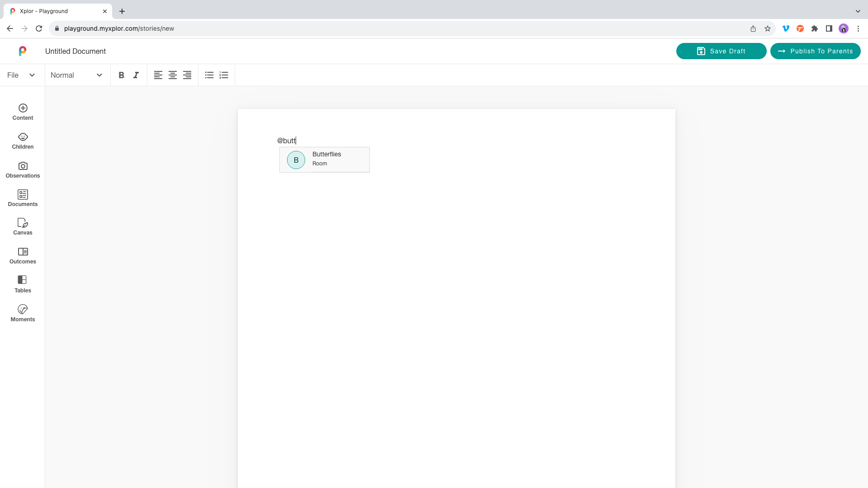Toggle italic formatting
This screenshot has height=488, width=868.
(x=136, y=75)
